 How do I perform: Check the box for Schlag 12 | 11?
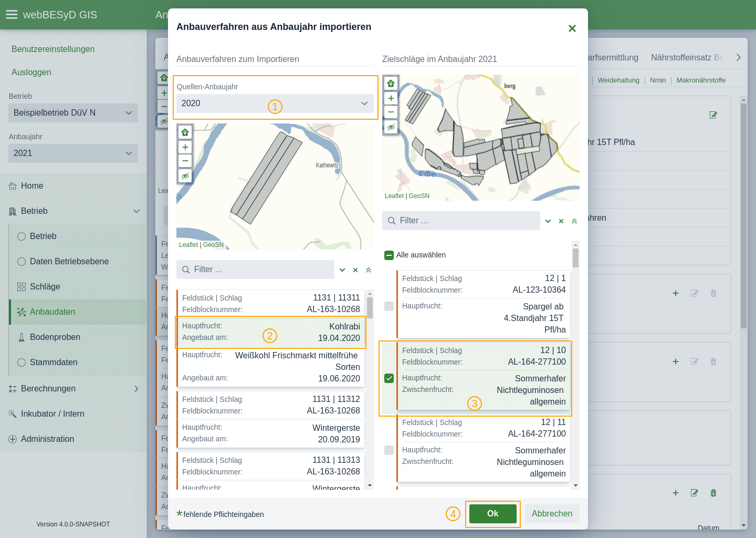point(389,450)
